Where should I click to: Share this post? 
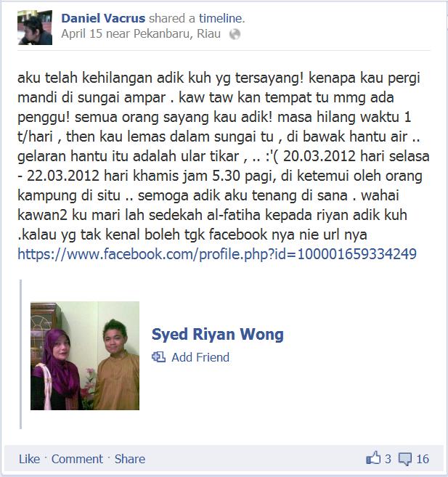click(x=130, y=459)
